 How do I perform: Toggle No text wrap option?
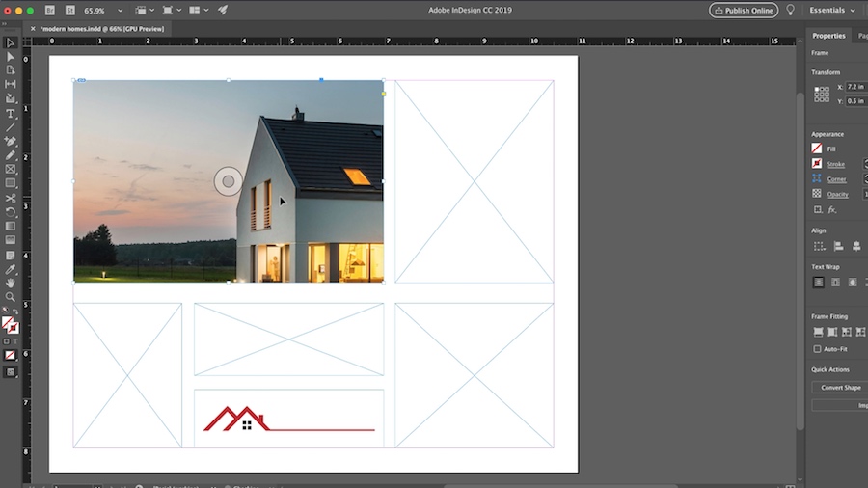click(x=818, y=283)
